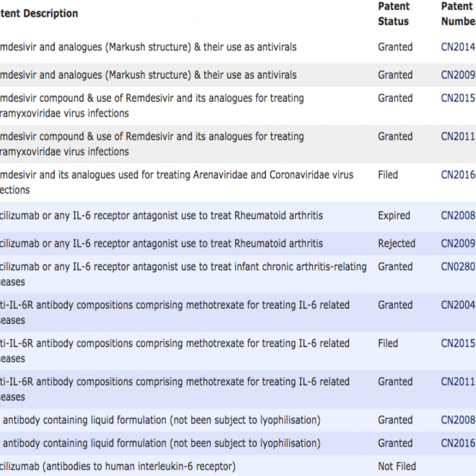This screenshot has height=476, width=476.
Task: Select Markush structure description in CN2014 row
Action: coord(149,47)
